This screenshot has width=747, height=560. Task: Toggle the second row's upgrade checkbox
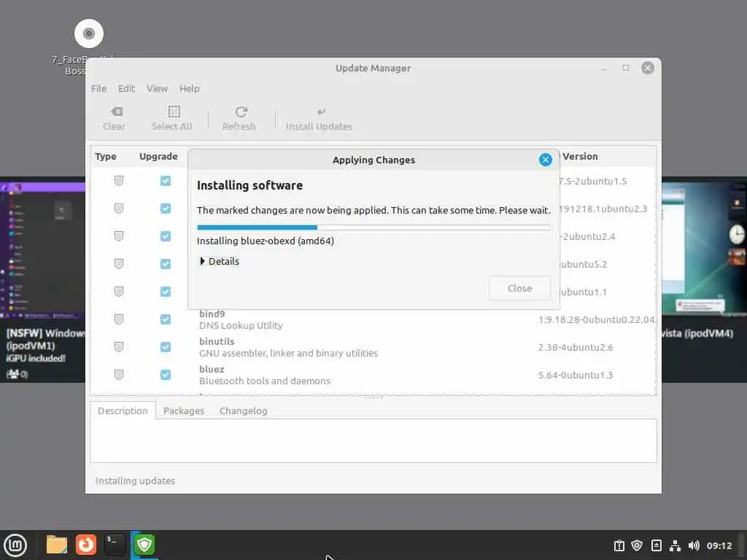166,208
